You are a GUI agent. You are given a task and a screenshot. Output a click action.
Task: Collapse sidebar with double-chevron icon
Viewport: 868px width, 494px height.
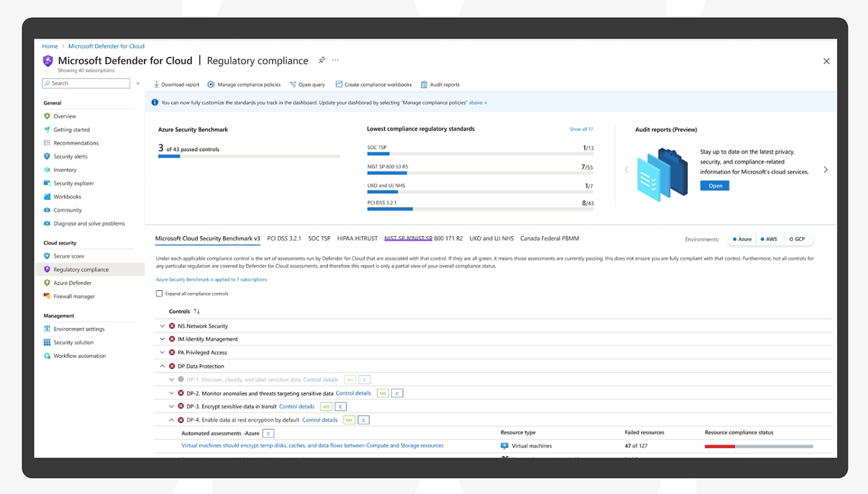138,83
